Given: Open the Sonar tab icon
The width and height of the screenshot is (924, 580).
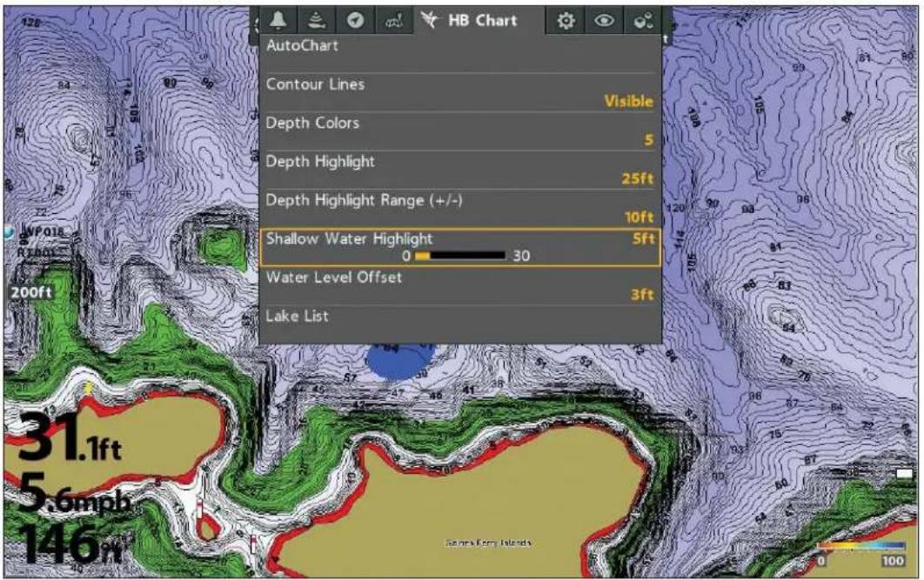Looking at the screenshot, I should tap(317, 21).
